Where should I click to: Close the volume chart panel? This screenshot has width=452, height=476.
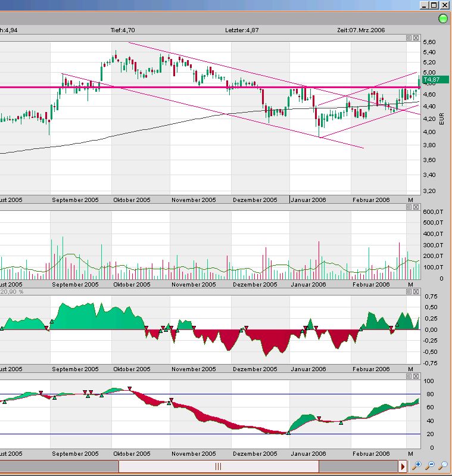(416, 207)
